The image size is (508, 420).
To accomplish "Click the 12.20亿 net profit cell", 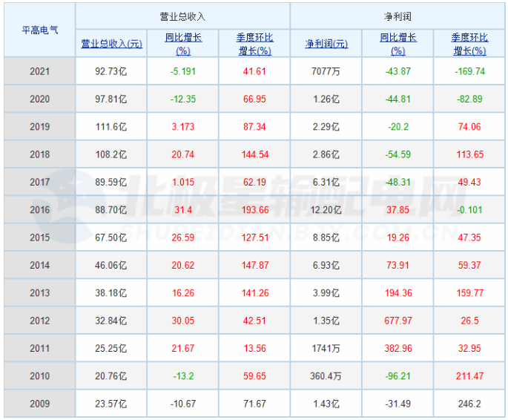I will [x=326, y=210].
